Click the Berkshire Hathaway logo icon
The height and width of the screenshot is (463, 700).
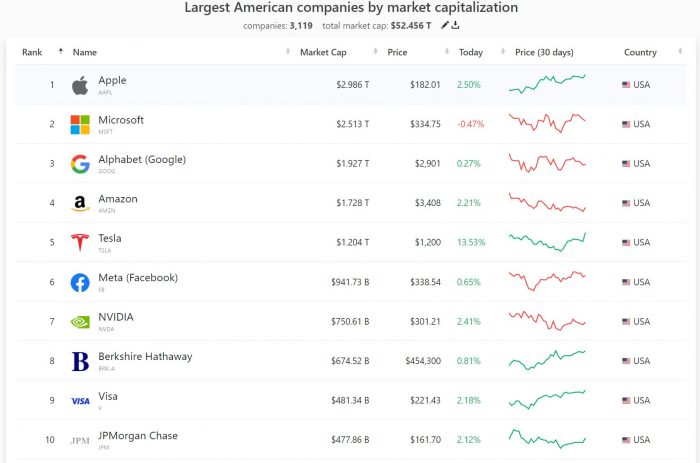tap(80, 361)
